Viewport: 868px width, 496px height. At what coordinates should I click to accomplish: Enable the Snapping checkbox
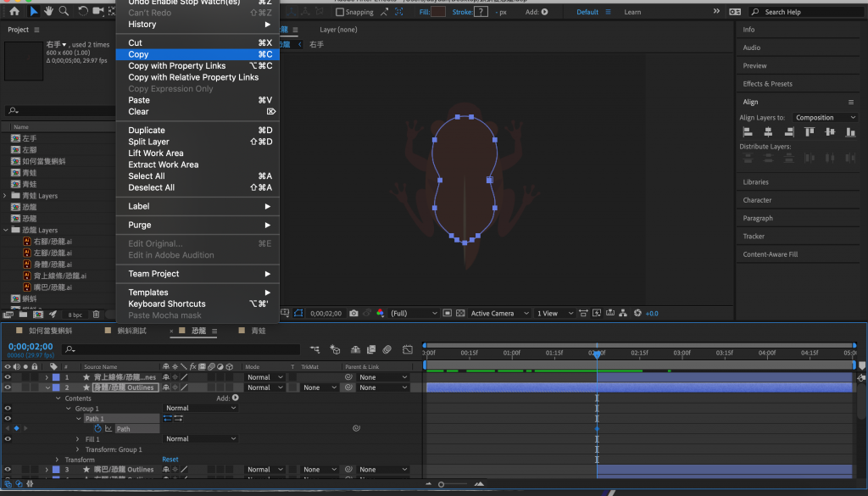pyautogui.click(x=340, y=12)
